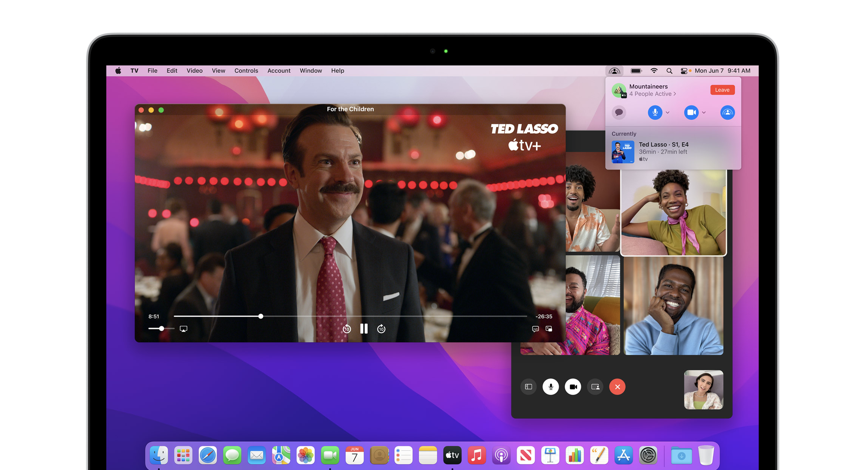Open Maps from the Dock

click(x=281, y=455)
